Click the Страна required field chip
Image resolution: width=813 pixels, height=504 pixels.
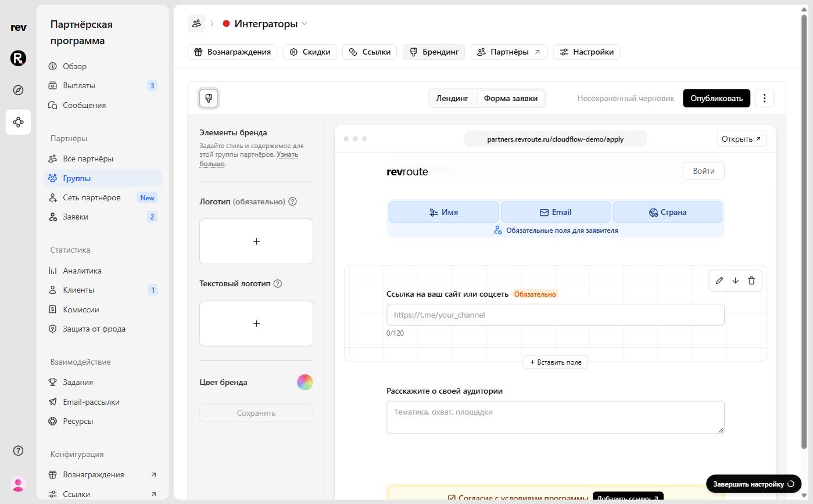[x=668, y=212]
